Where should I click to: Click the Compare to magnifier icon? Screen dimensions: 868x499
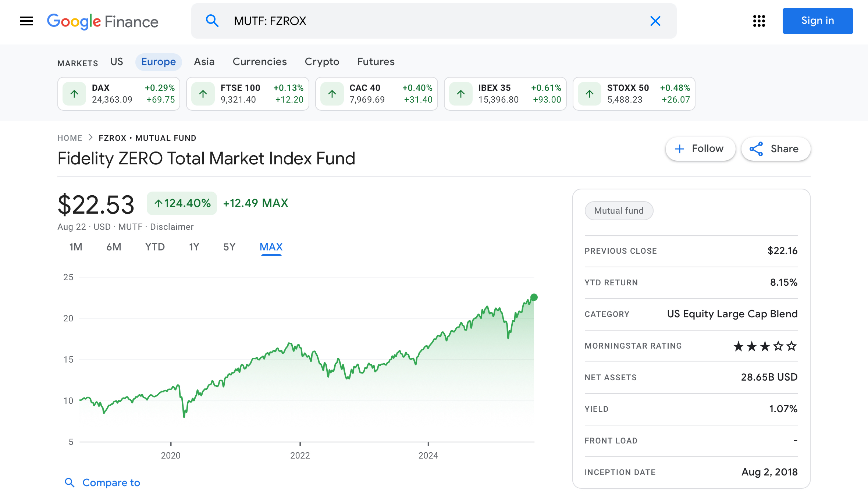pos(70,482)
